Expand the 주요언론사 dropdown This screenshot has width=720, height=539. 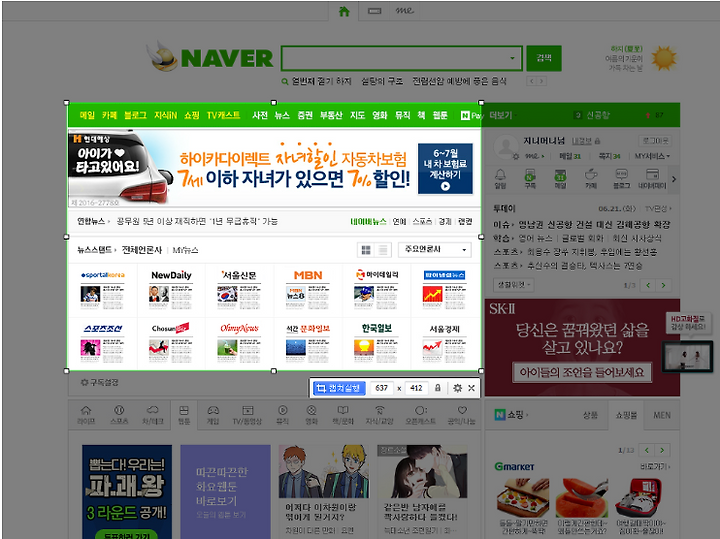pyautogui.click(x=435, y=249)
